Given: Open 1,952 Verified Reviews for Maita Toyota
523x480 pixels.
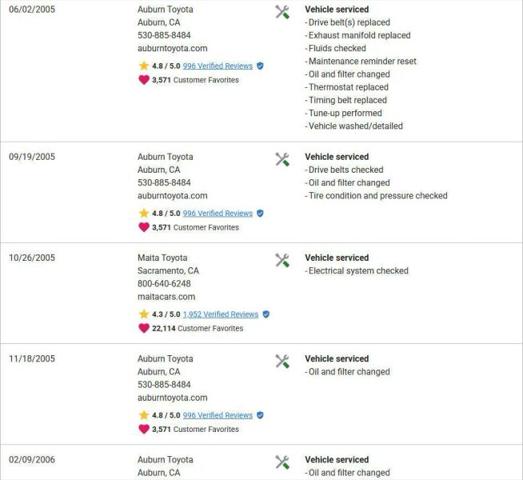Looking at the screenshot, I should (x=220, y=315).
